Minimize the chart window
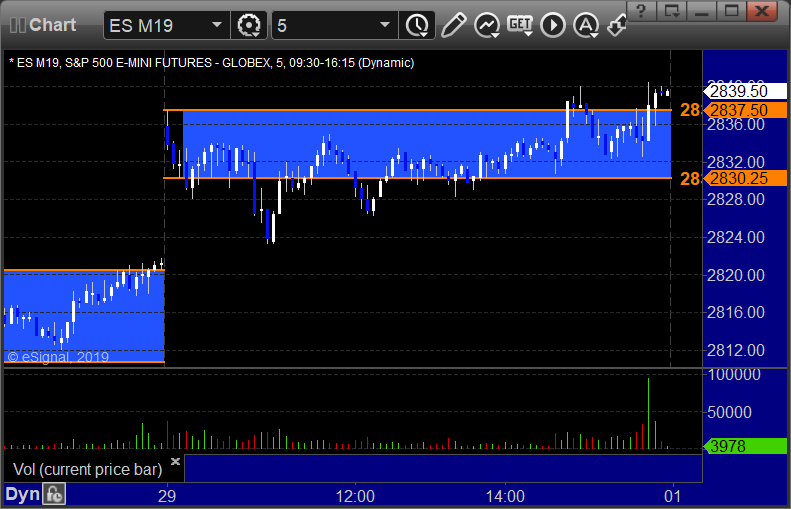 pos(702,10)
